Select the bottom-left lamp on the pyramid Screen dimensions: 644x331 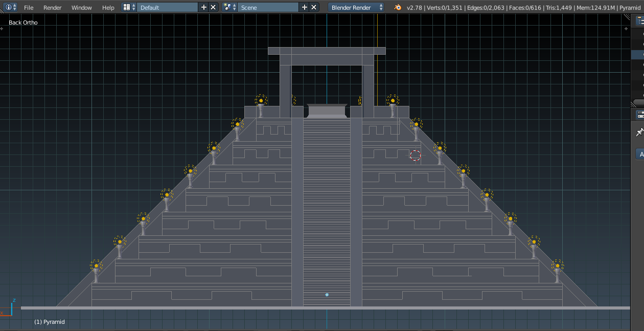coord(96,265)
